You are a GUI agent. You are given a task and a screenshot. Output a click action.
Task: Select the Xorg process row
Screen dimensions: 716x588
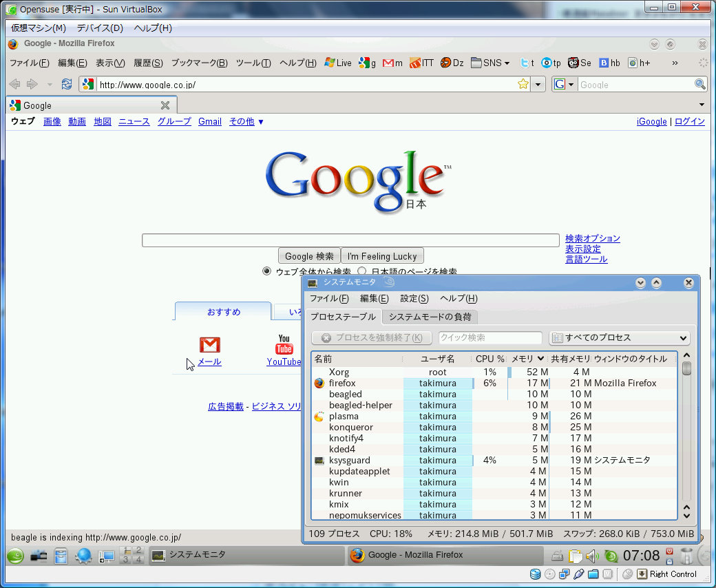494,372
